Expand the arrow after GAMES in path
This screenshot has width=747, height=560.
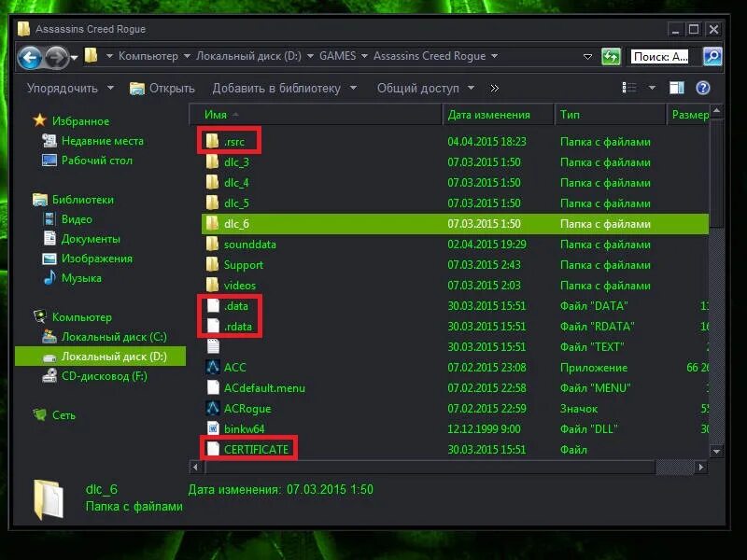(x=364, y=56)
